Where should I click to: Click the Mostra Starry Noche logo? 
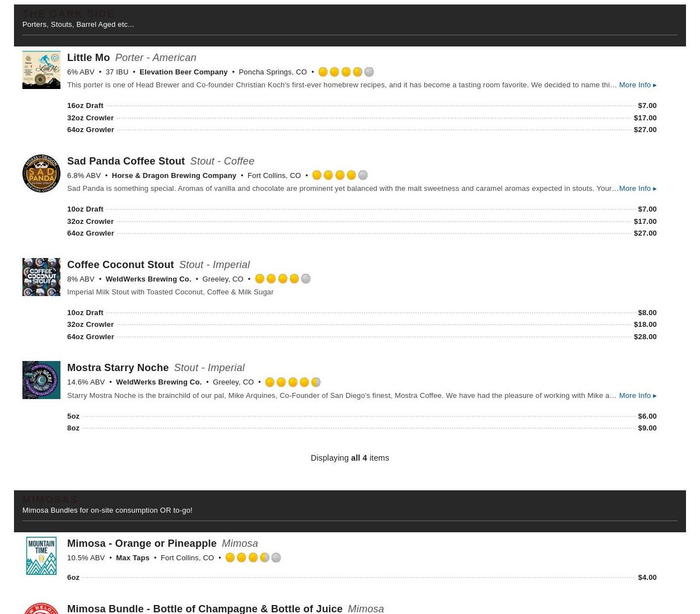tap(41, 380)
